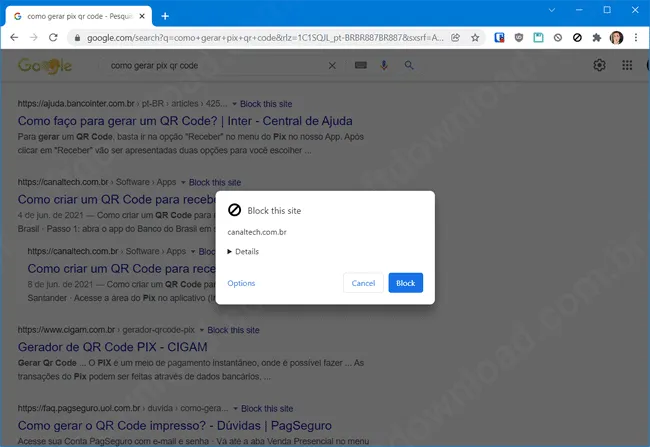Clear the search query with X icon

pyautogui.click(x=332, y=66)
